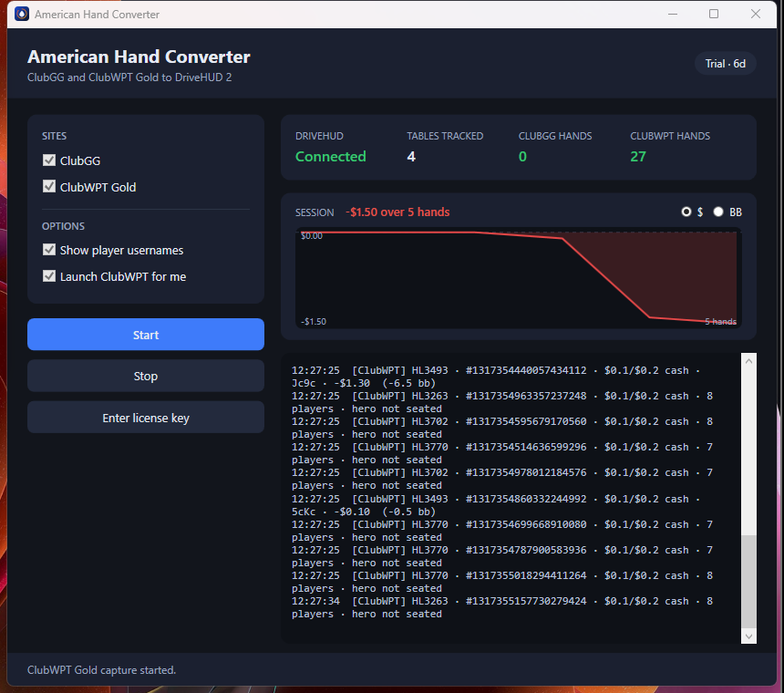Click the log panel scrollbar thumb

coord(748,581)
